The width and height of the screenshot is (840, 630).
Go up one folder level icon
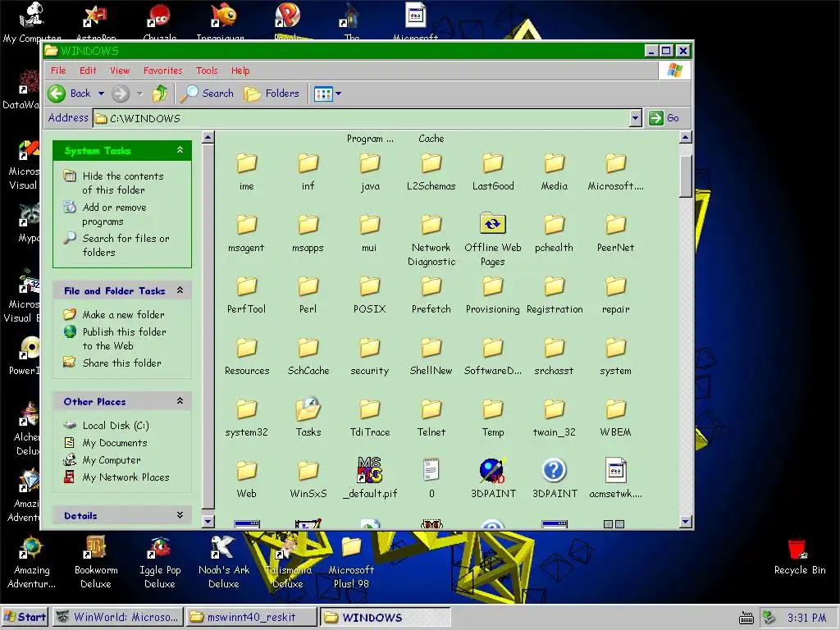pos(160,94)
